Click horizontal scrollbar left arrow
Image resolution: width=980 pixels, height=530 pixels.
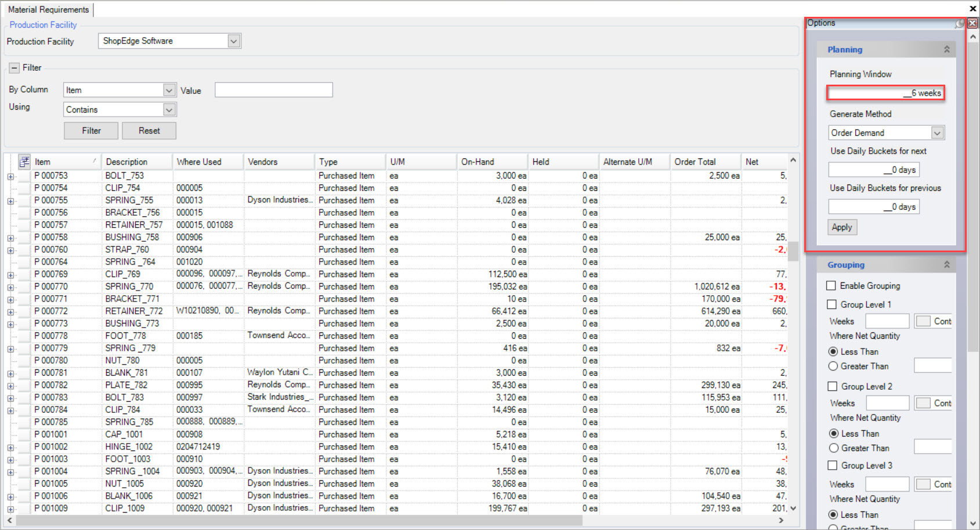pyautogui.click(x=10, y=521)
